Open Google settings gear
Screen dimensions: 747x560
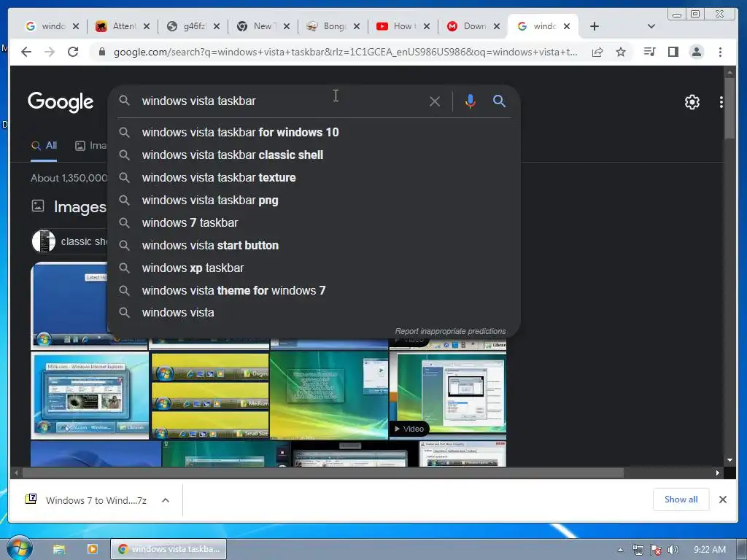point(692,102)
